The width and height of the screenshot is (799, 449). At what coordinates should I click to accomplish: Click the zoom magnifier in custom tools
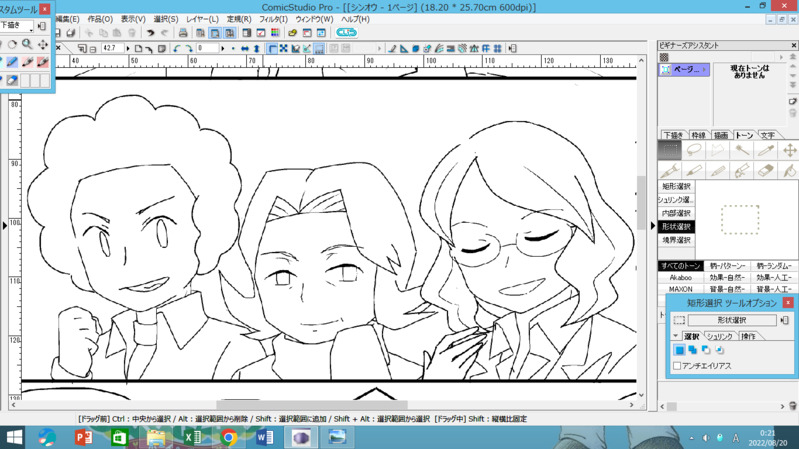point(27,44)
